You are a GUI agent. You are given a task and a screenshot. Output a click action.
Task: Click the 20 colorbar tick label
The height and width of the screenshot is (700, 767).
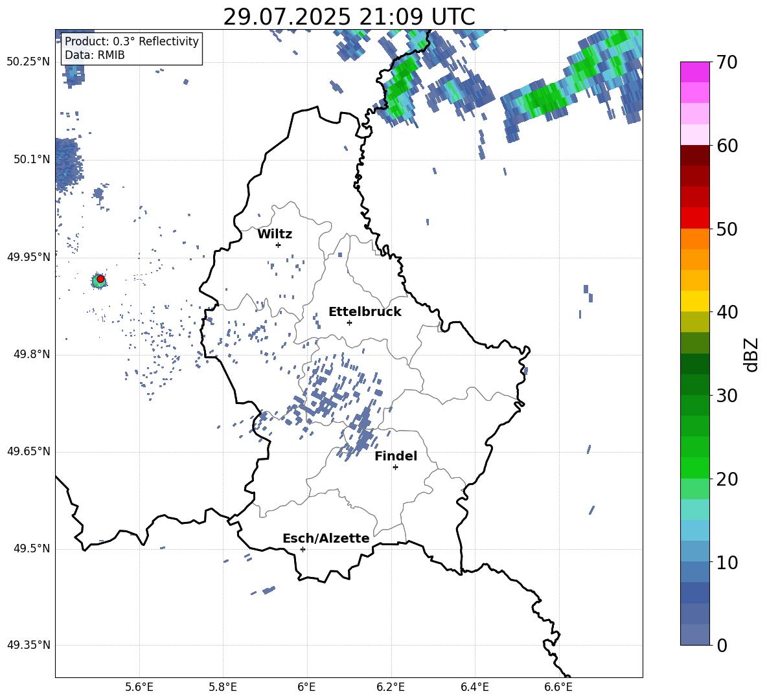[x=727, y=479]
